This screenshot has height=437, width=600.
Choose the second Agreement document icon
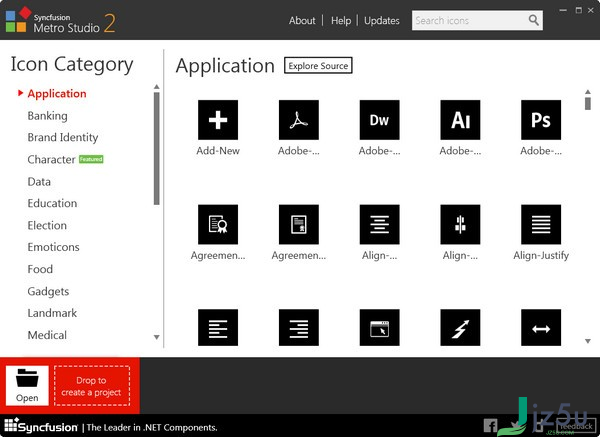click(298, 224)
